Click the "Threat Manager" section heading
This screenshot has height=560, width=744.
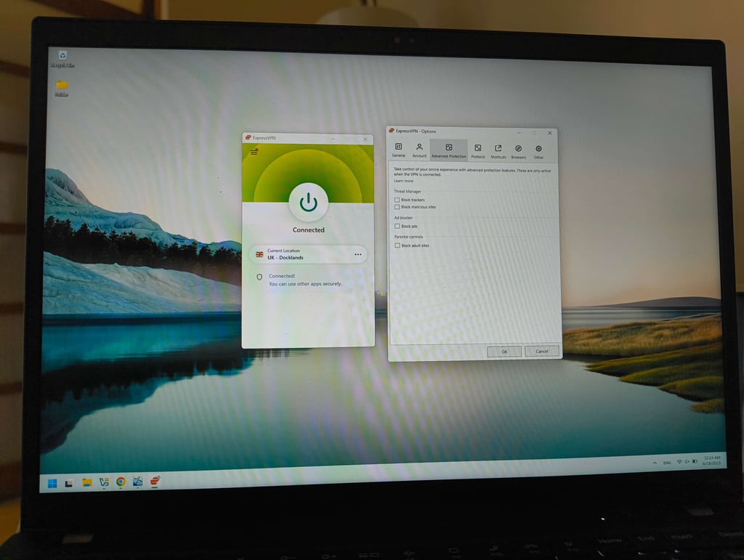pyautogui.click(x=408, y=192)
